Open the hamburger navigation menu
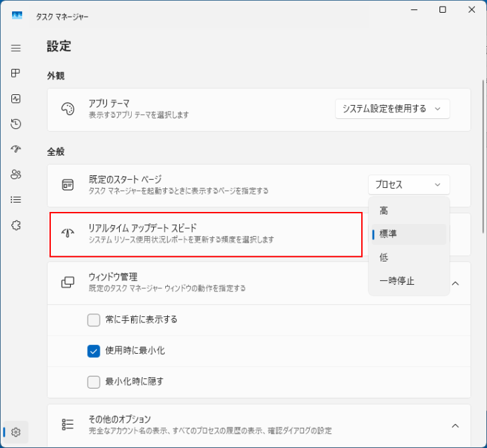The width and height of the screenshot is (487, 448). pos(16,48)
